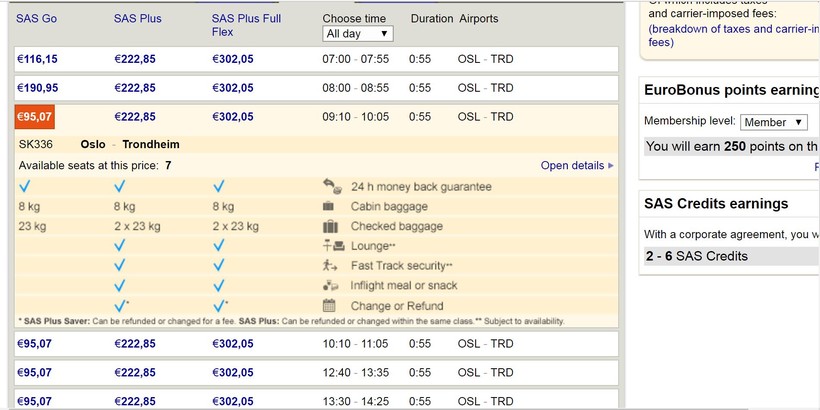The image size is (820, 410).
Task: Click the orange highlighted €95,07 price box
Action: (34, 117)
